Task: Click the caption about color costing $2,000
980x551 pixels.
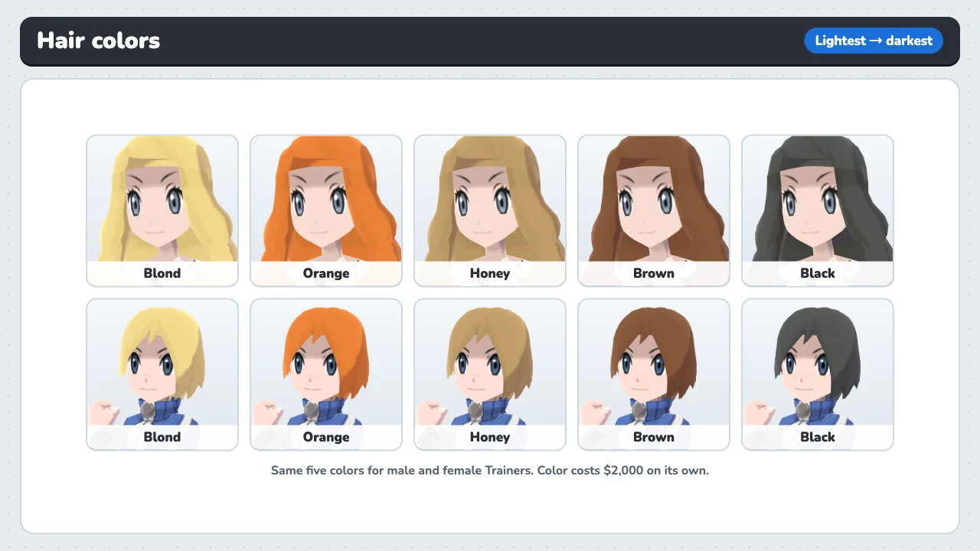Action: click(x=490, y=470)
